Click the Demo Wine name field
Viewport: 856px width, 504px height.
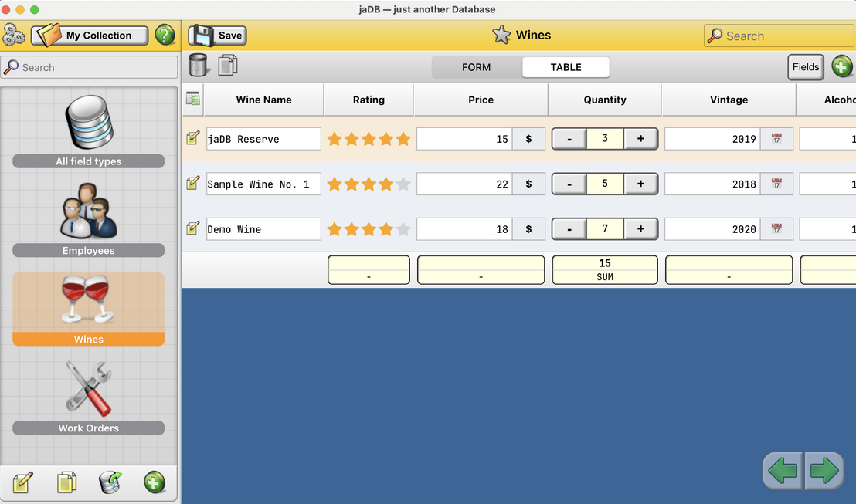point(263,229)
